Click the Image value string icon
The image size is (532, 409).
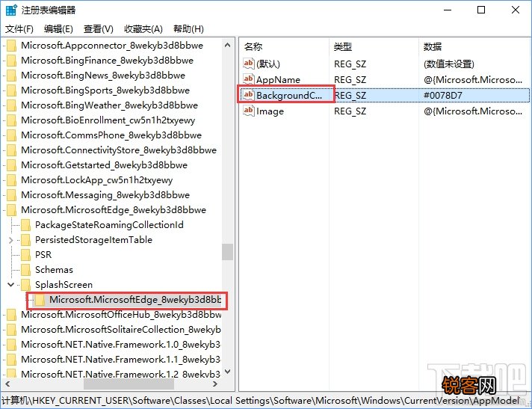249,111
